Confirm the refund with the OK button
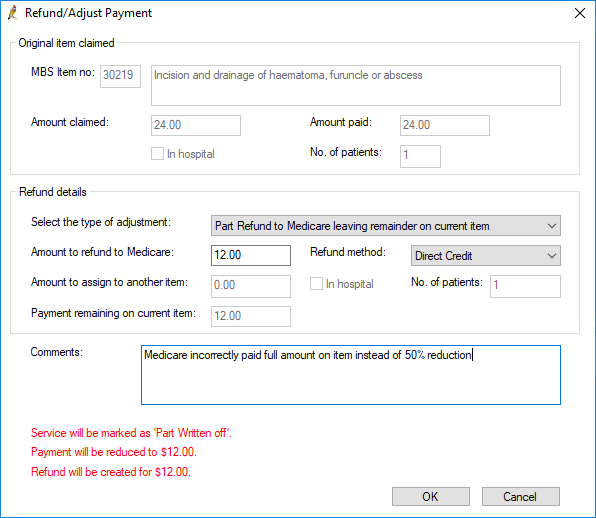Screen dimensions: 596x518 tap(431, 496)
